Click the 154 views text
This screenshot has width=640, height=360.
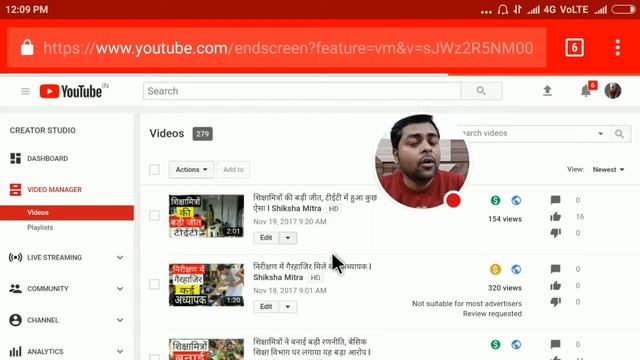tap(505, 219)
